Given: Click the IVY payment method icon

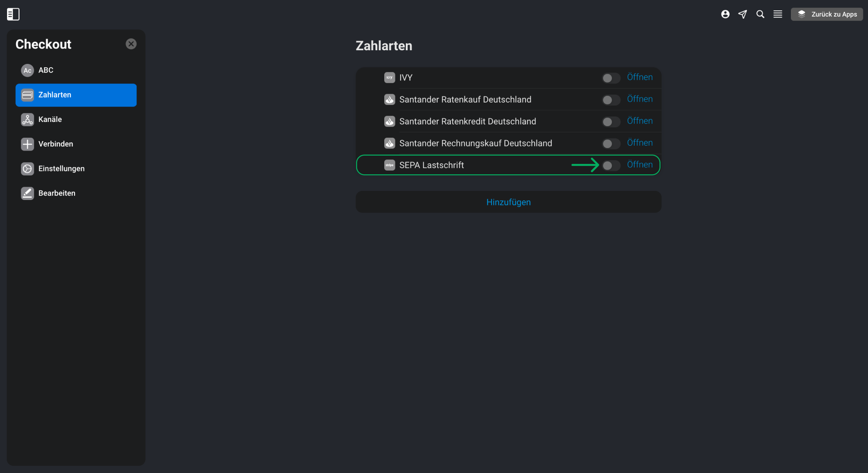Looking at the screenshot, I should point(389,78).
